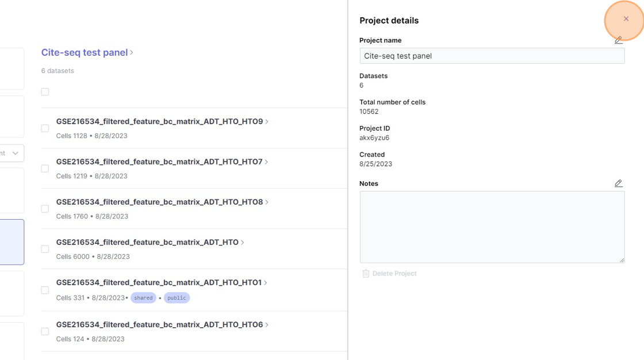Expand the ADT_HTO_HTO6 dataset chevron
Screen dimensions: 644x360
[267, 325]
